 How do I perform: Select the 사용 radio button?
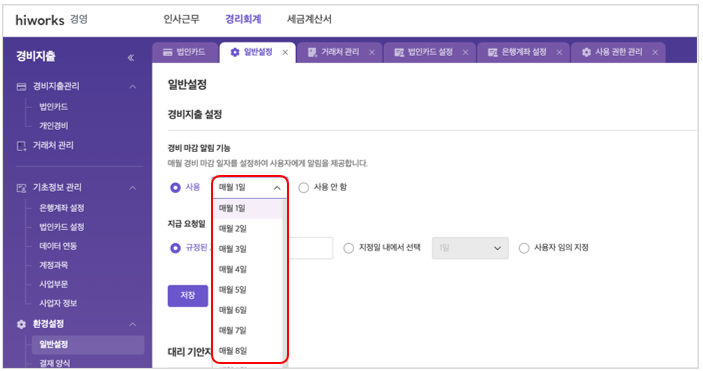click(175, 188)
